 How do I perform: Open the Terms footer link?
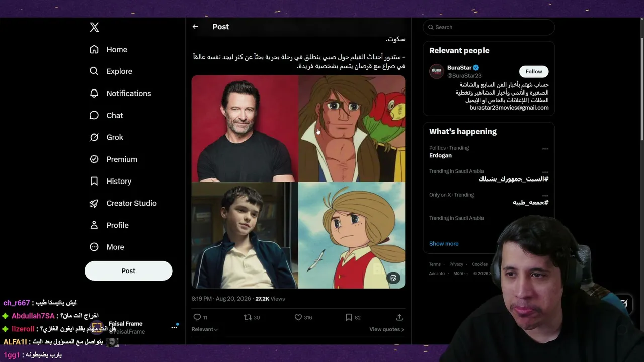point(435,264)
